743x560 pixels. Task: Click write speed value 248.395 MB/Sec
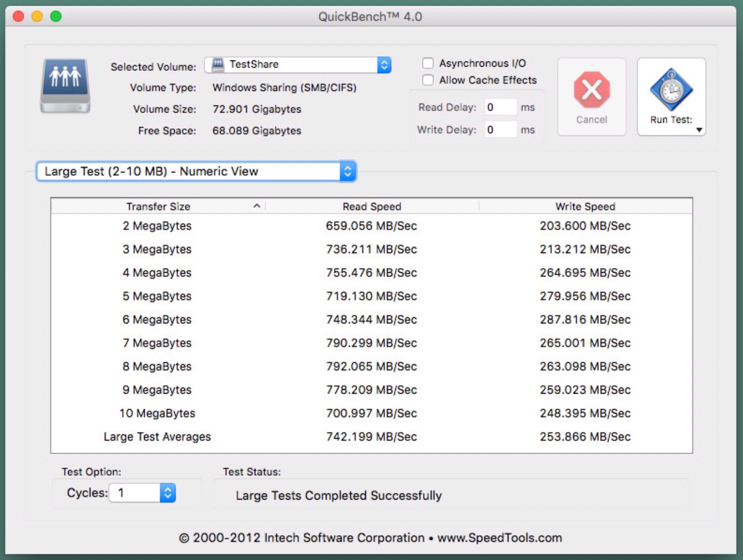click(x=585, y=413)
